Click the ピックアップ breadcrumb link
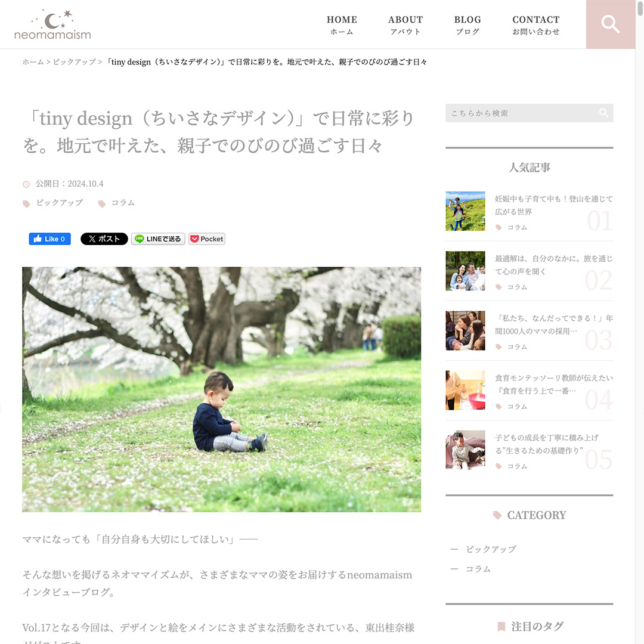Screen dimensions: 644x644 [75, 62]
